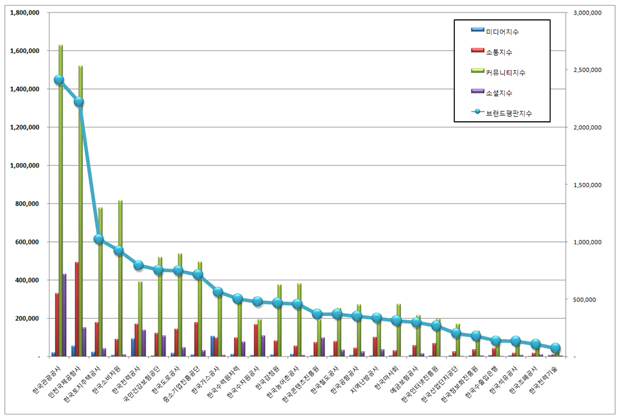The width and height of the screenshot is (620, 420).
Task: Click the 3,000,000 right axis value
Action: 588,13
